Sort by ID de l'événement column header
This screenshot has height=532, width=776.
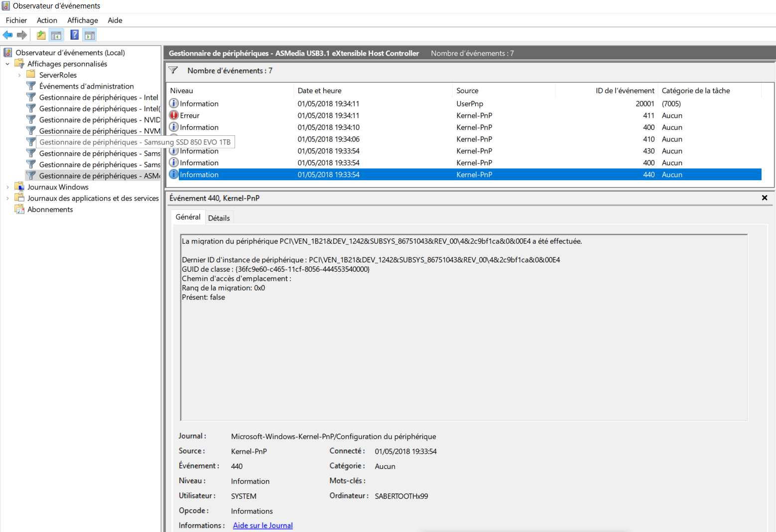[x=607, y=91]
